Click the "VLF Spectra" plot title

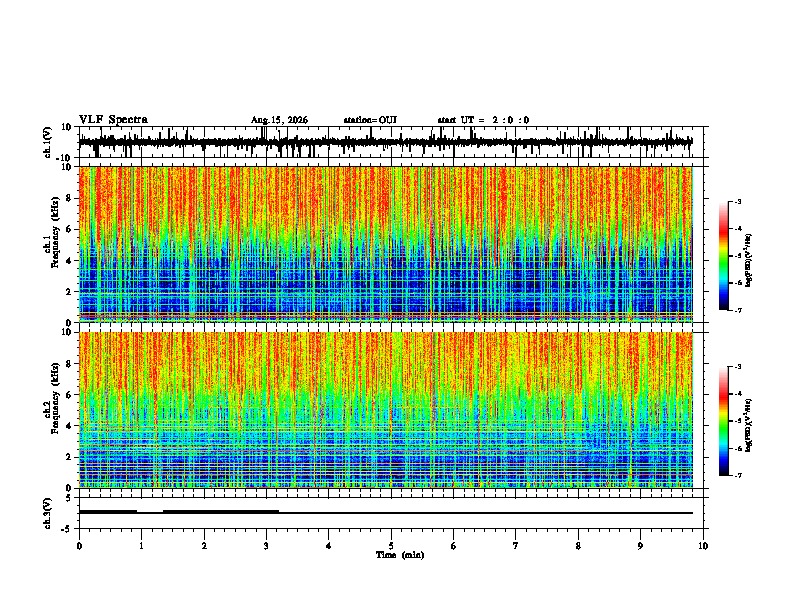coord(114,120)
